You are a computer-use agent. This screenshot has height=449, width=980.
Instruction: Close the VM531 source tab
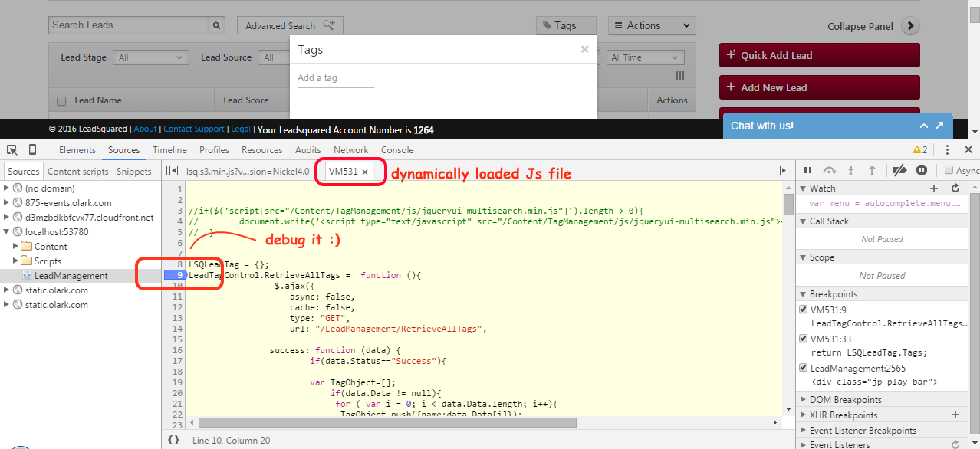[x=364, y=173]
